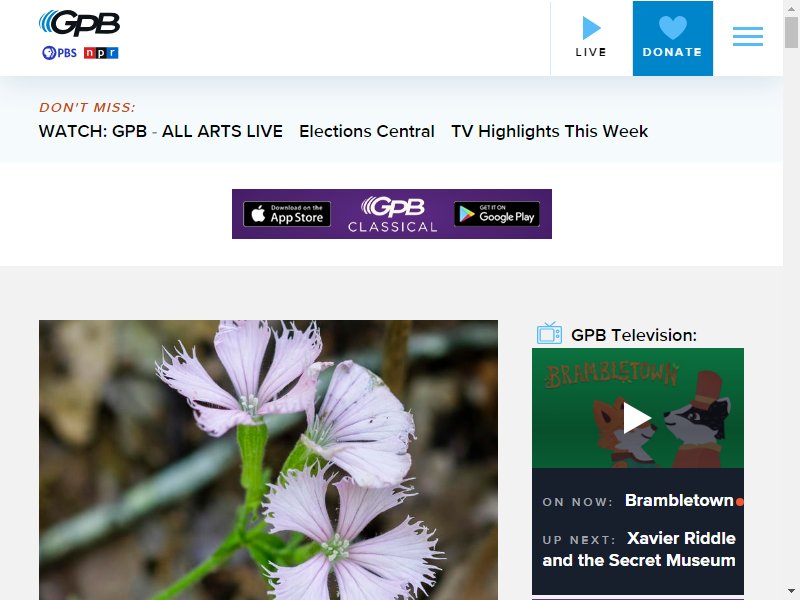Click GPB Classical banner logo
800x600 pixels.
tap(392, 214)
